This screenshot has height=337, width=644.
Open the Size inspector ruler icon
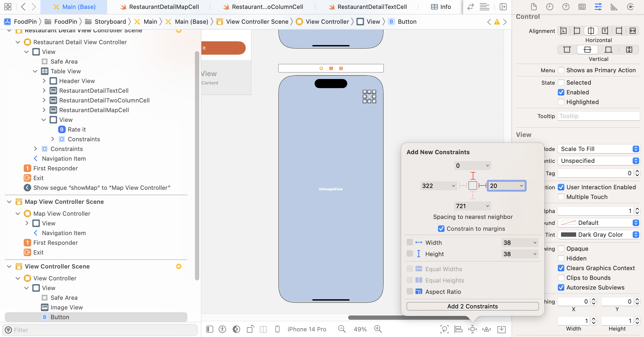click(x=614, y=7)
